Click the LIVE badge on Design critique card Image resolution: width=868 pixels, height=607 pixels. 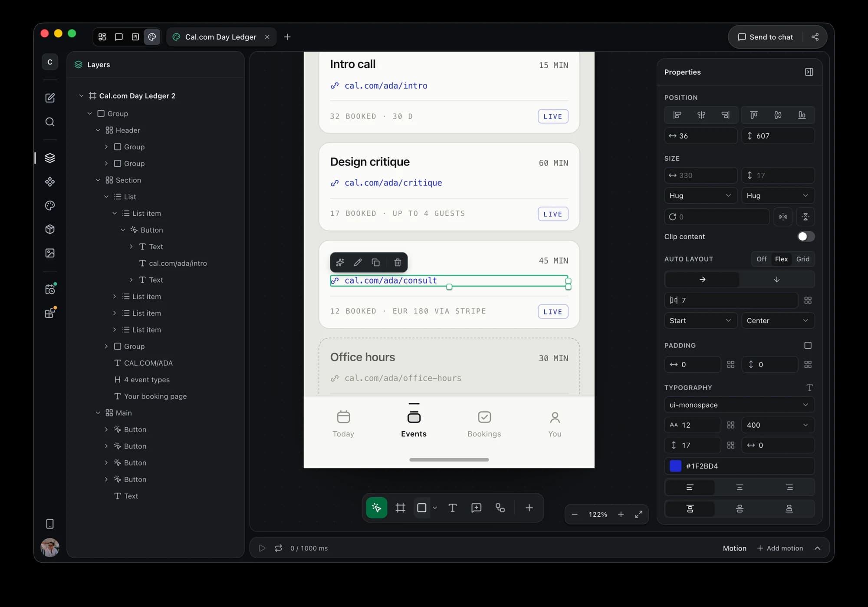[553, 214]
